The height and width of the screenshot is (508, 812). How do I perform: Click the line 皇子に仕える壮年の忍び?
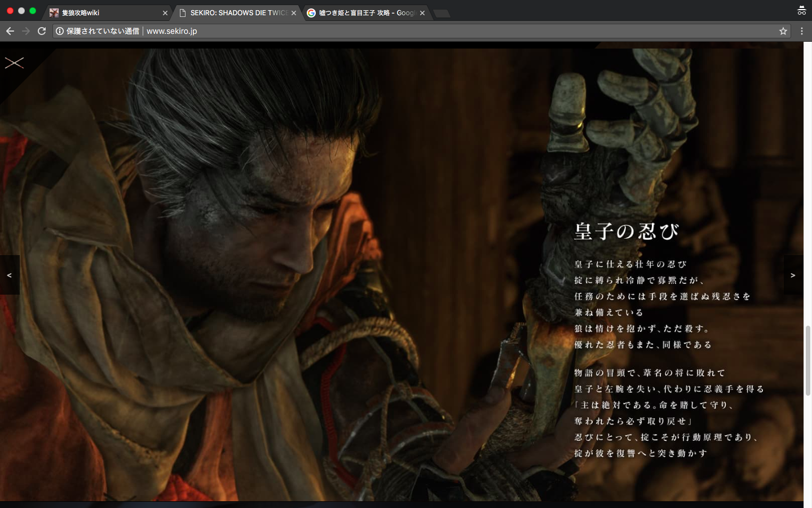(630, 264)
